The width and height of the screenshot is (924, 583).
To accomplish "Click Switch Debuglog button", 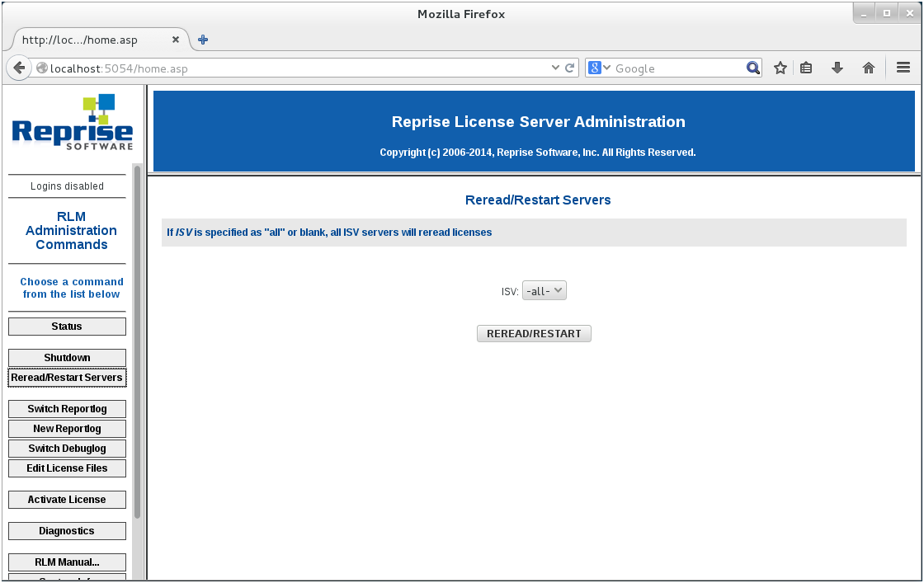I will [67, 448].
